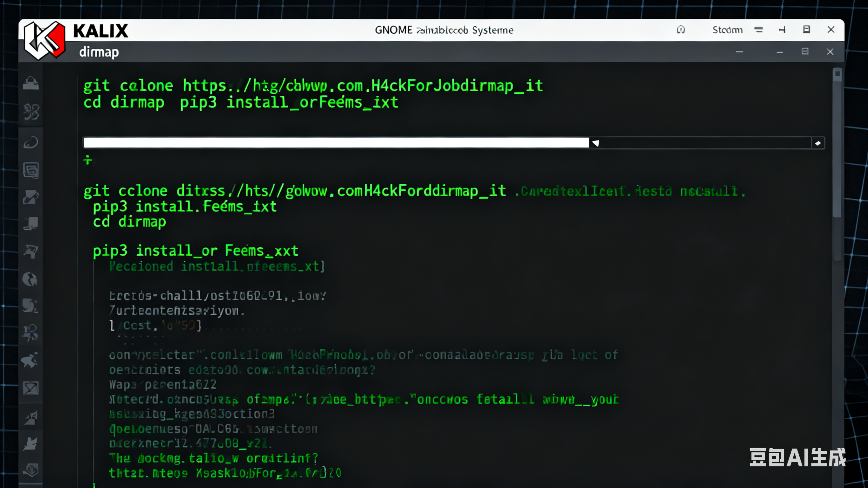Click inside the white progress bar

click(x=337, y=142)
